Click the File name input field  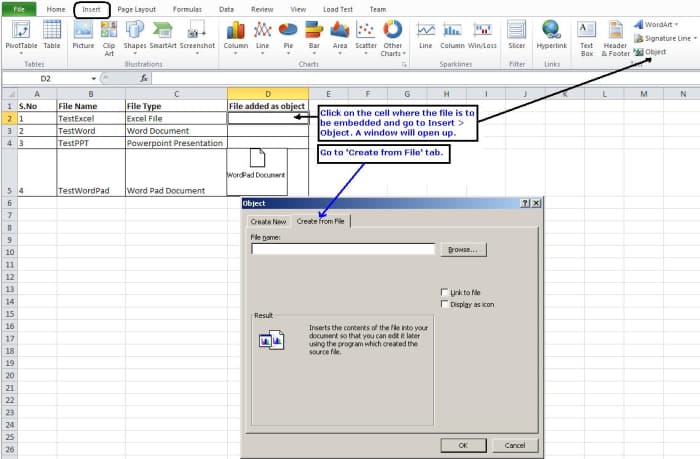point(343,250)
